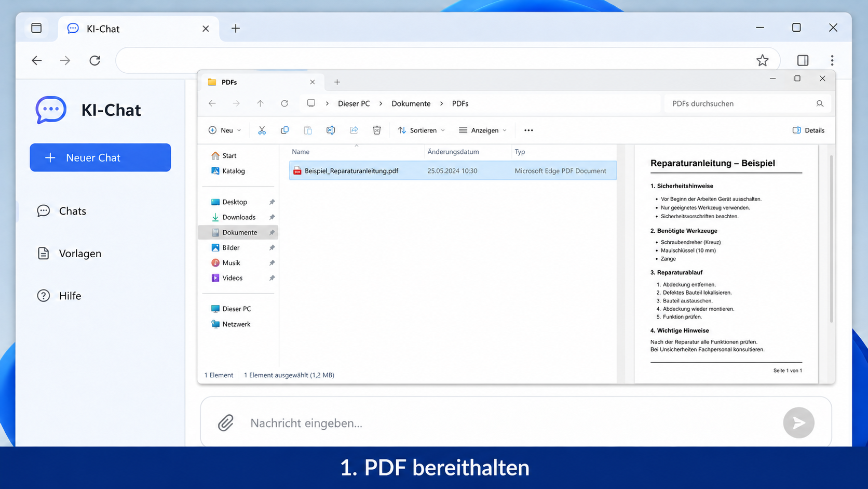Screen dimensions: 868x489
Task: Open the Anzeigen dropdown
Action: click(x=483, y=130)
